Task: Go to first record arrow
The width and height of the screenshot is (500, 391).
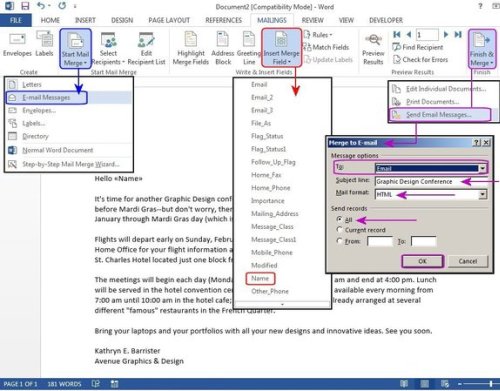Action: [397, 34]
